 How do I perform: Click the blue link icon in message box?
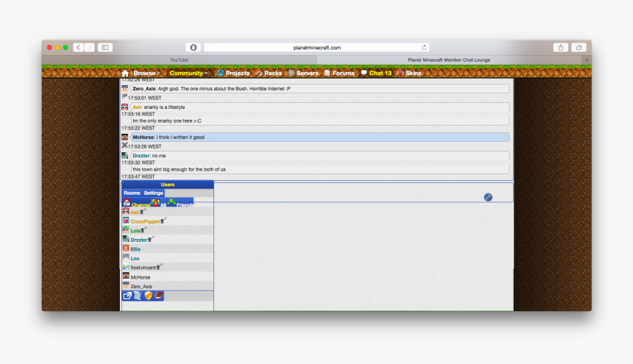tap(488, 197)
